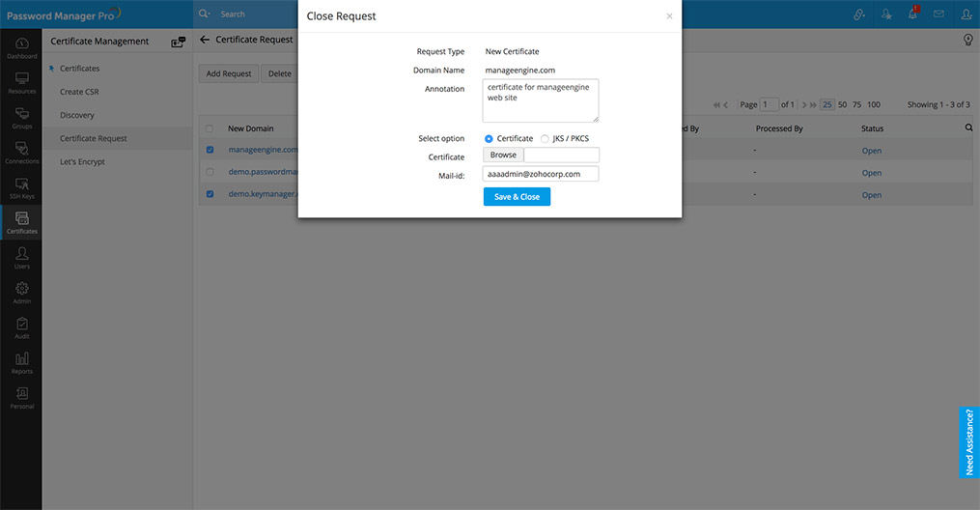Viewport: 980px width, 510px height.
Task: Click Open status in demo.passwordma row
Action: click(x=871, y=173)
